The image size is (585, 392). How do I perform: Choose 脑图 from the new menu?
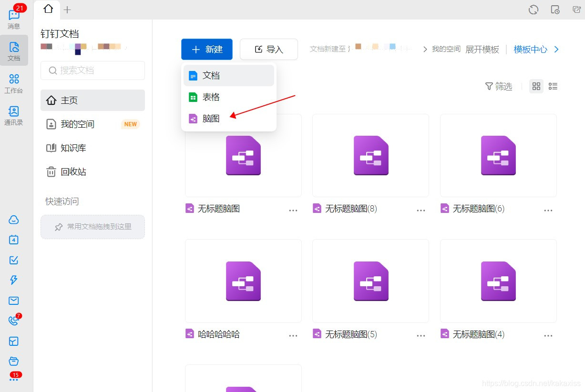pyautogui.click(x=229, y=119)
